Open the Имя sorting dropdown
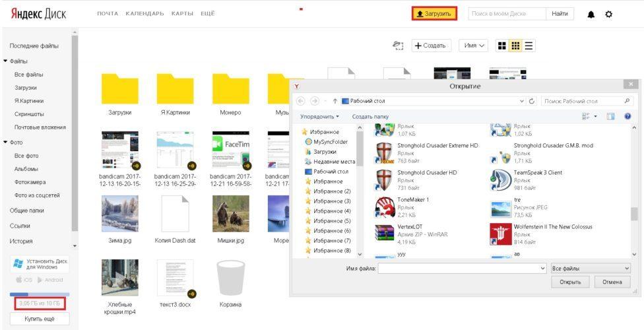Image resolution: width=644 pixels, height=330 pixels. (x=474, y=46)
